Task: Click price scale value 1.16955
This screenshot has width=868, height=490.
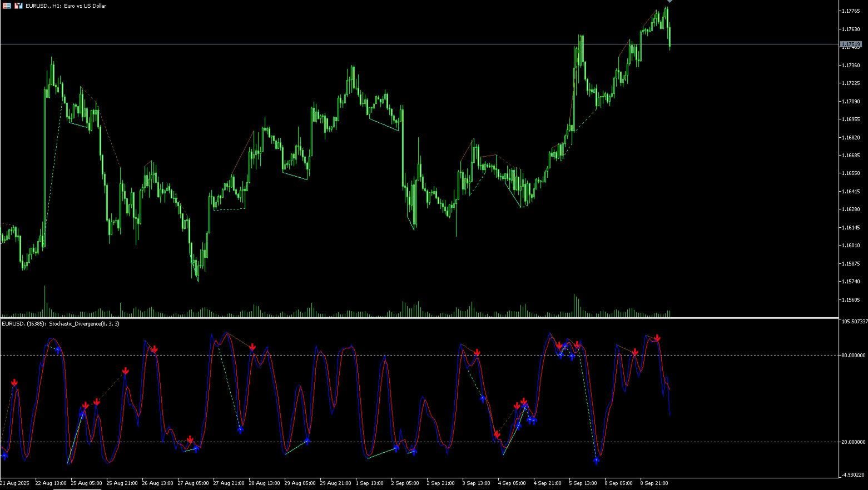Action: tap(852, 119)
